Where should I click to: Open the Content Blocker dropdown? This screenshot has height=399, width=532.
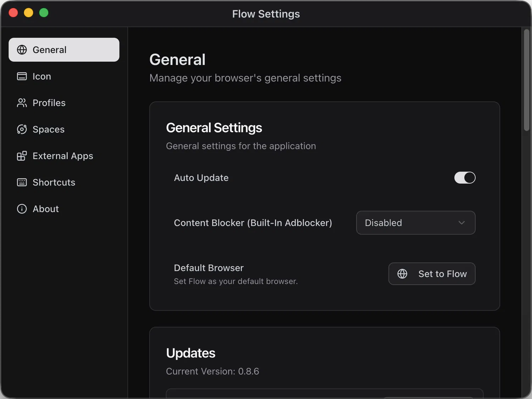point(415,223)
